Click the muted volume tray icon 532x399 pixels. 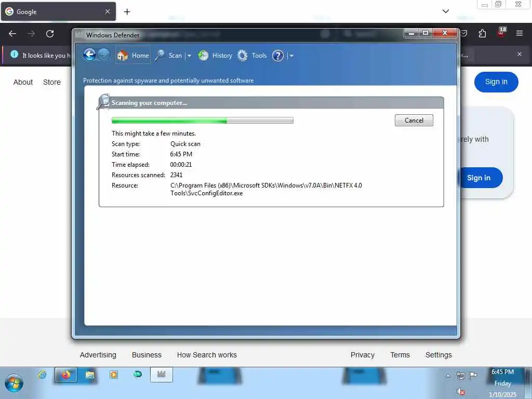tap(461, 392)
